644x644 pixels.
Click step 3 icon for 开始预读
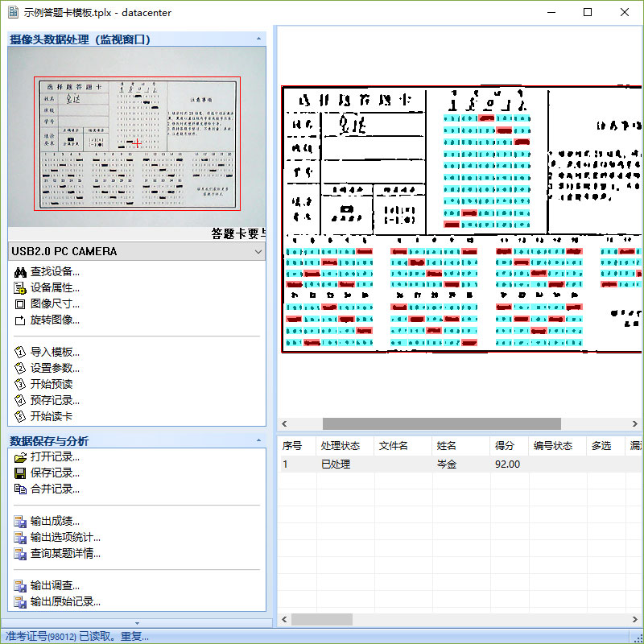(20, 384)
